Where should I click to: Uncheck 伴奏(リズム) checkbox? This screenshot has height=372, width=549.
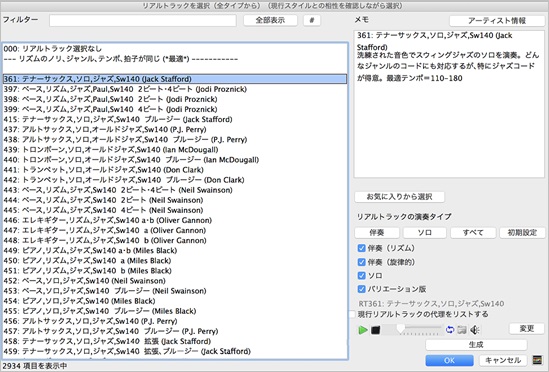(x=362, y=248)
